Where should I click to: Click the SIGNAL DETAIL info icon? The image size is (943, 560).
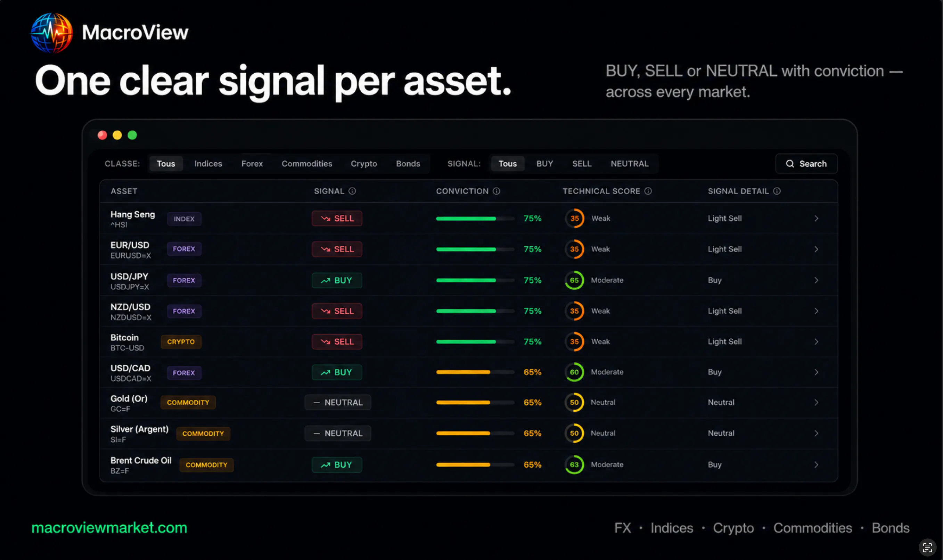777,191
